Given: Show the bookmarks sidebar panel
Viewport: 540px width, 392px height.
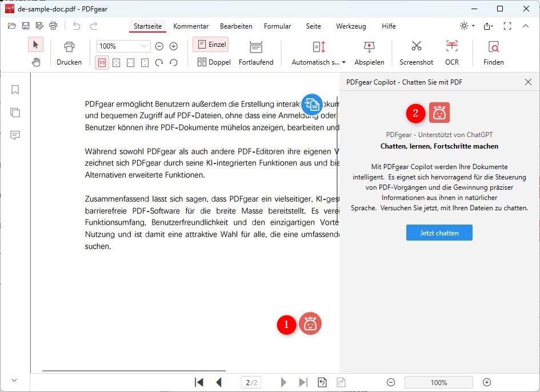Looking at the screenshot, I should click(15, 90).
